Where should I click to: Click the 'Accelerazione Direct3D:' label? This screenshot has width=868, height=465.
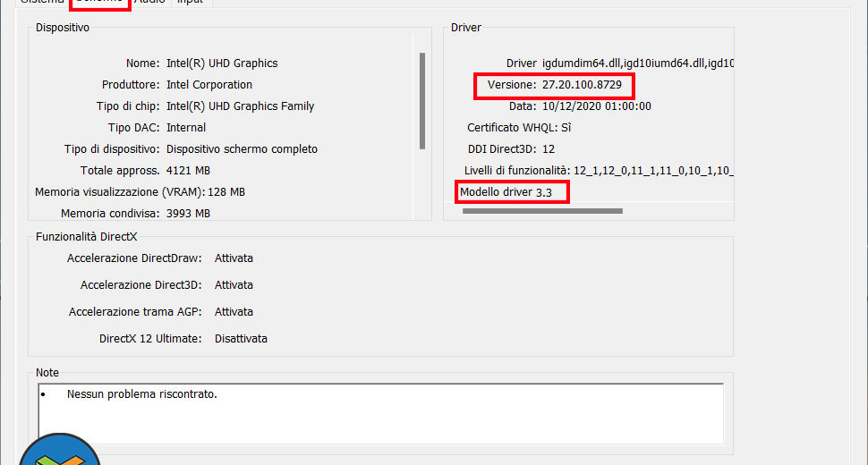[x=141, y=285]
